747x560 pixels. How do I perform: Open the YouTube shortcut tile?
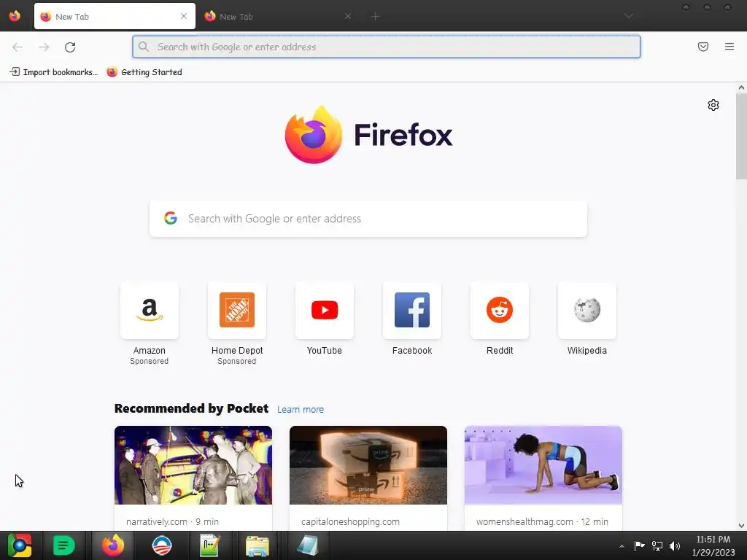click(325, 311)
